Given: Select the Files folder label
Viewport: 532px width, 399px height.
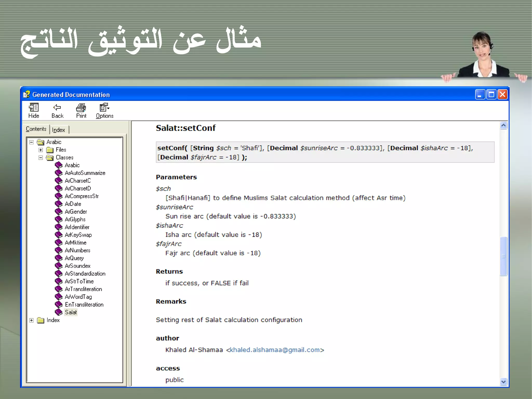Looking at the screenshot, I should click(x=61, y=150).
